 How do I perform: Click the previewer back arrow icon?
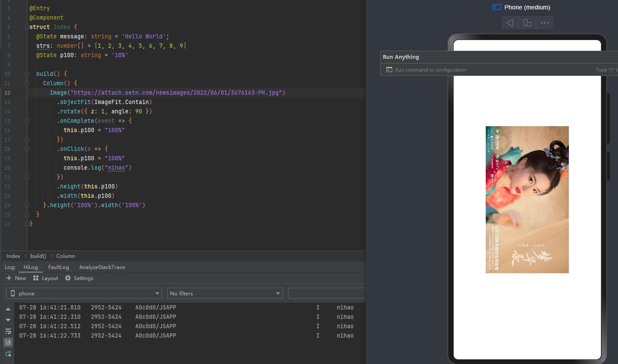[x=510, y=23]
